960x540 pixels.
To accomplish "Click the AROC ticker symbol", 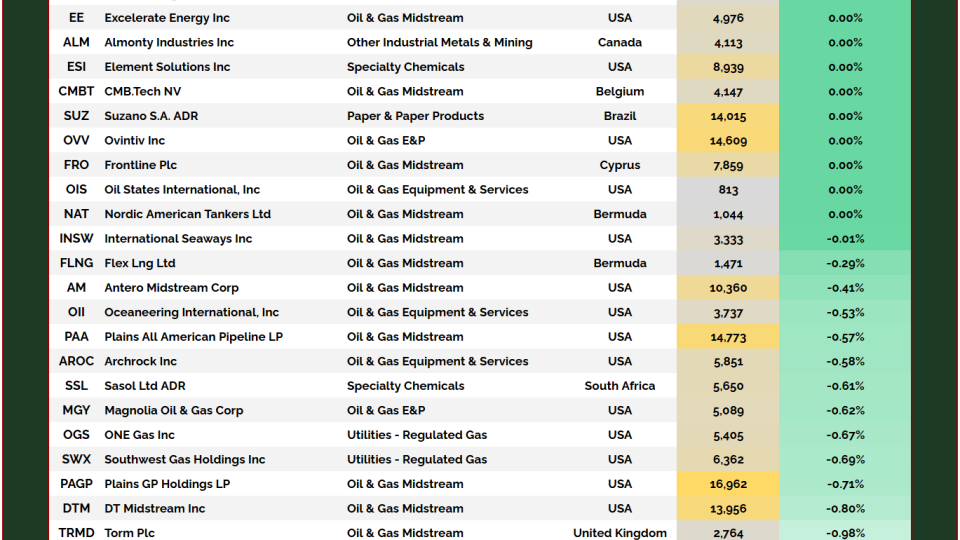I will pos(76,361).
